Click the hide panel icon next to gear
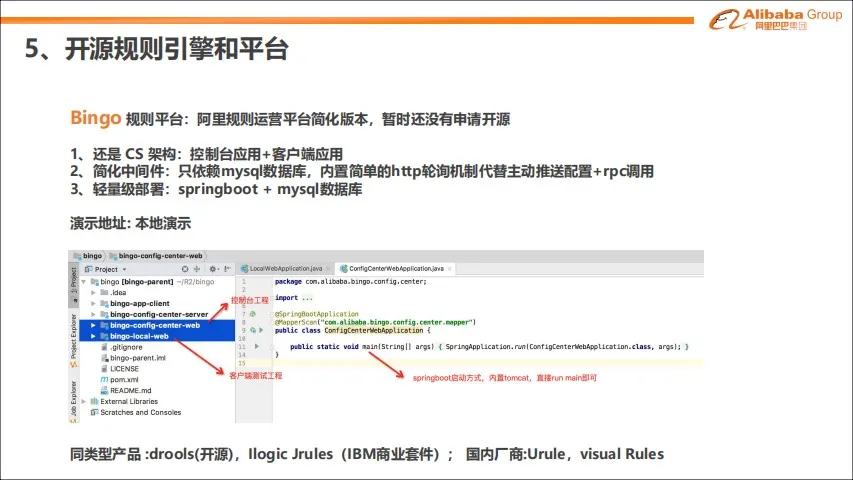The image size is (853, 480). pos(227,269)
